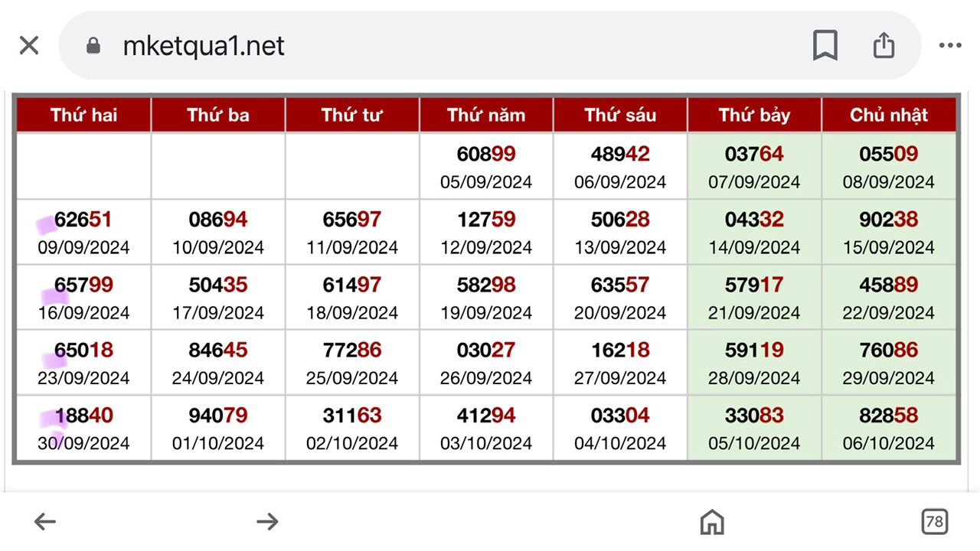Open the share icon in address bar
This screenshot has height=551, width=980.
click(x=884, y=45)
